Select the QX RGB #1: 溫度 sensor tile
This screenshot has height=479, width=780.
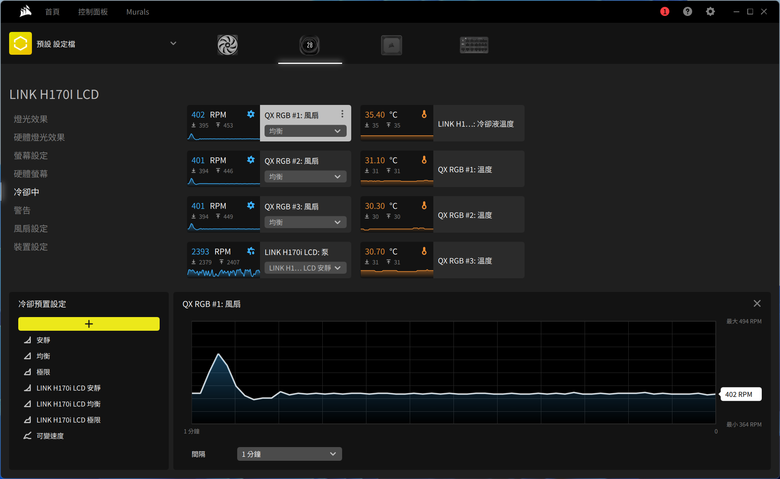pos(442,169)
